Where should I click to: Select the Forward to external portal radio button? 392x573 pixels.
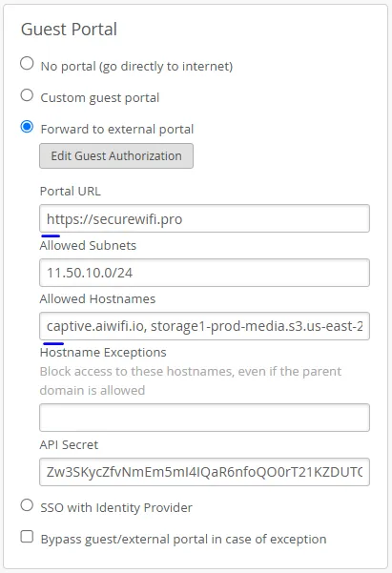27,127
